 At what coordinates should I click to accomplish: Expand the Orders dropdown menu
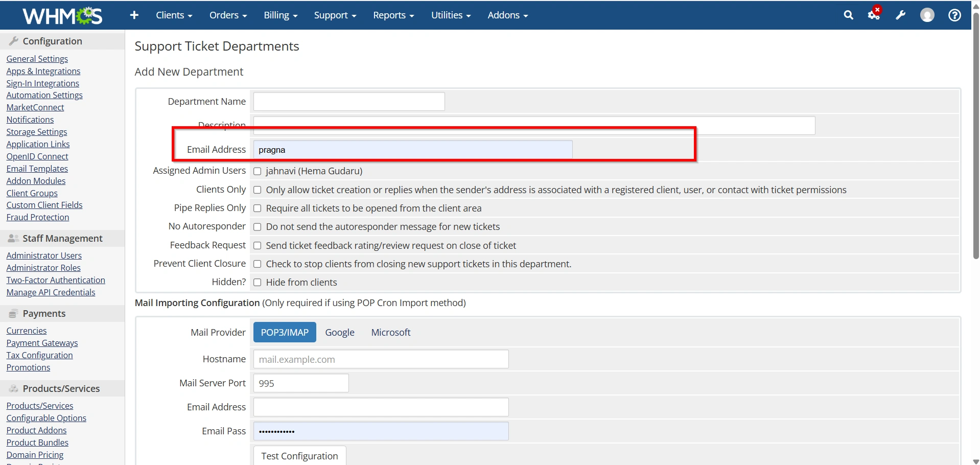228,15
